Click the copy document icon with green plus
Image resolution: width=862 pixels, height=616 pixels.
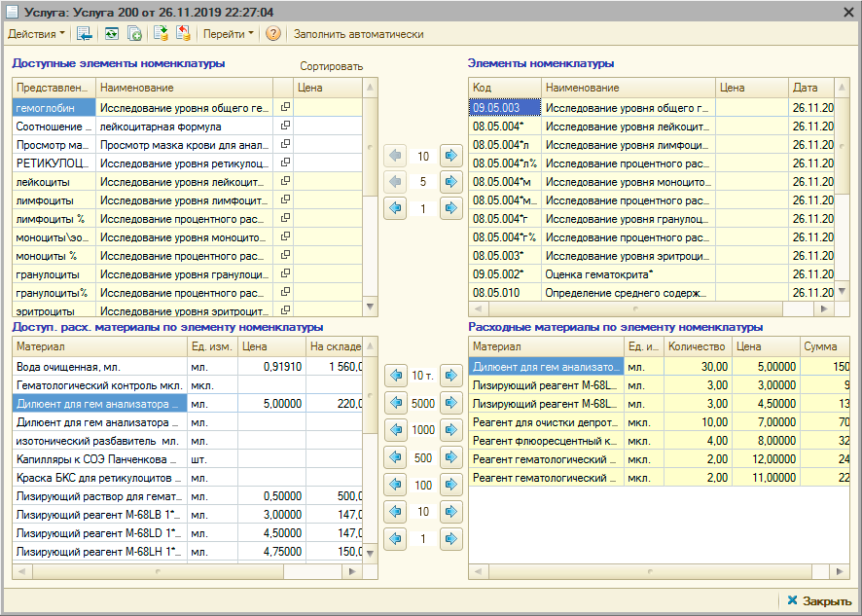click(x=135, y=34)
